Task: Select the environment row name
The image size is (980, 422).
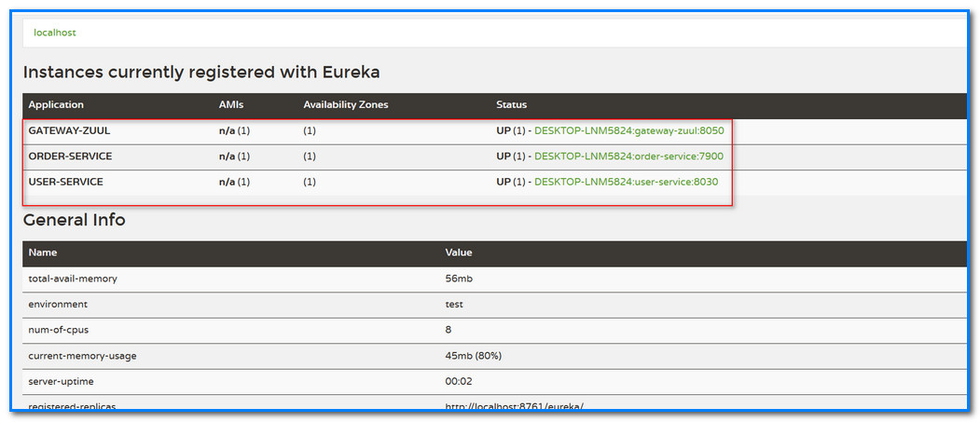Action: 58,304
